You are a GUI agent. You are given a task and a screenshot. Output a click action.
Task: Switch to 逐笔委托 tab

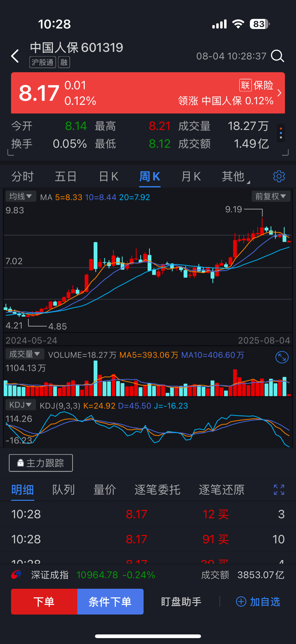pos(157,490)
